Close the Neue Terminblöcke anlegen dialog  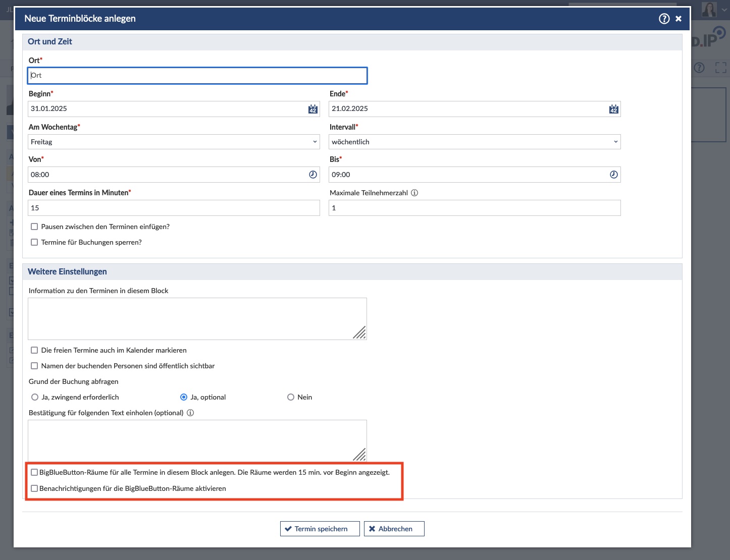coord(679,19)
